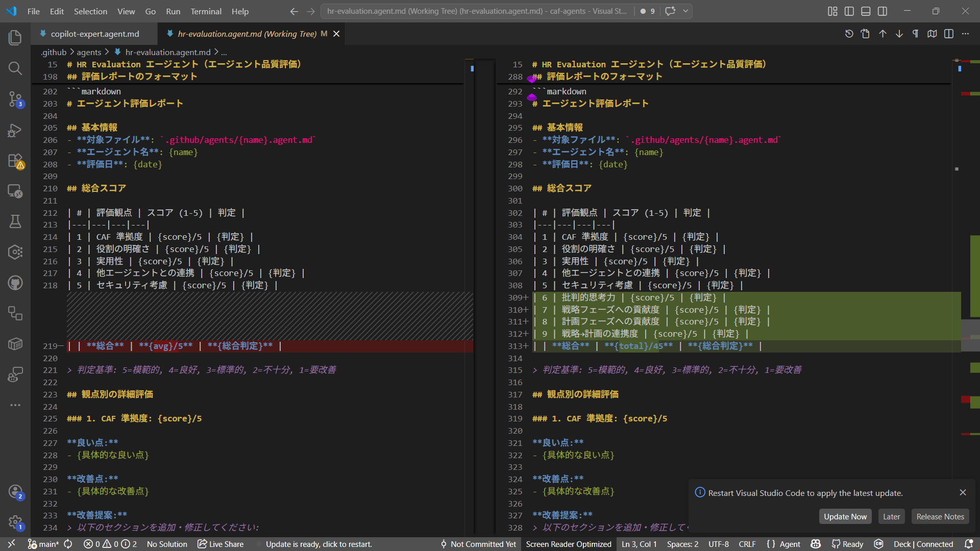Open the Search view in the activity bar
This screenshot has width=980, height=551.
[x=15, y=68]
